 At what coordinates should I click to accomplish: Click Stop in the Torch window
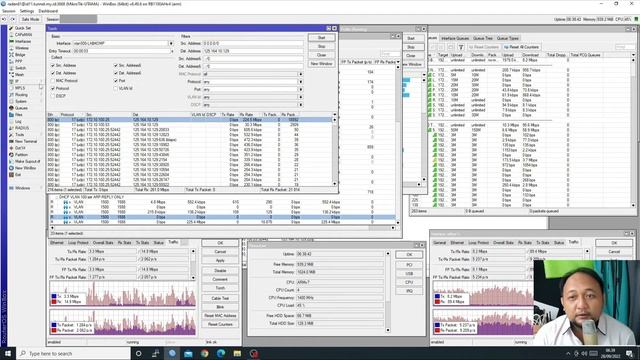click(x=322, y=47)
